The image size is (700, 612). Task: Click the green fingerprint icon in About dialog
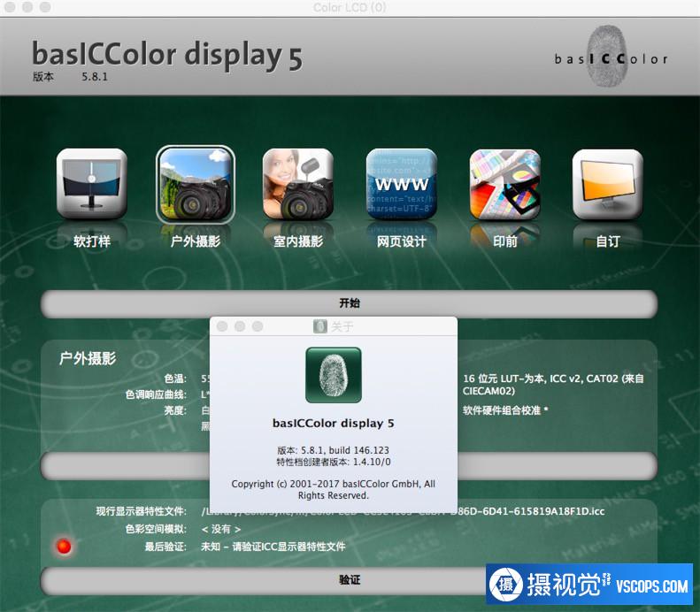[x=334, y=375]
